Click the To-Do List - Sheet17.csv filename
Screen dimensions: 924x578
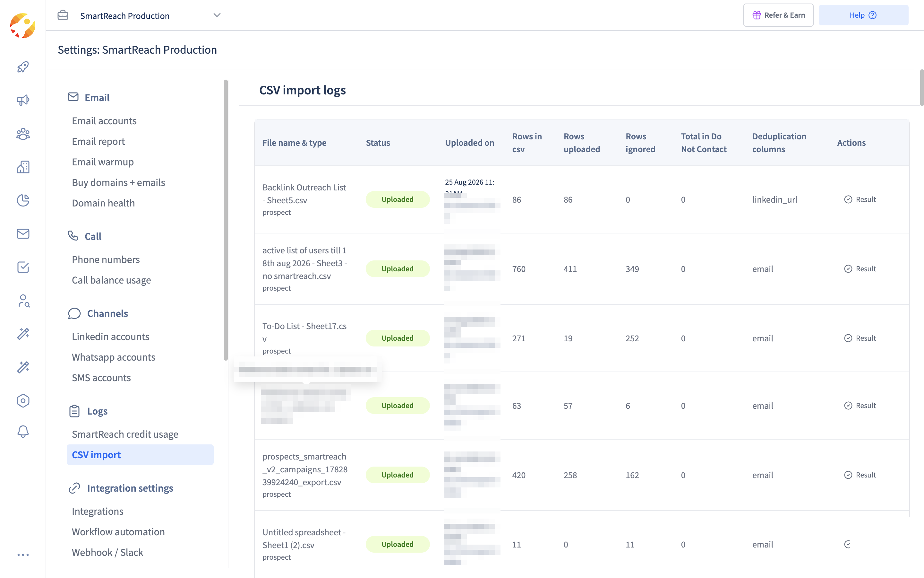[x=304, y=332]
